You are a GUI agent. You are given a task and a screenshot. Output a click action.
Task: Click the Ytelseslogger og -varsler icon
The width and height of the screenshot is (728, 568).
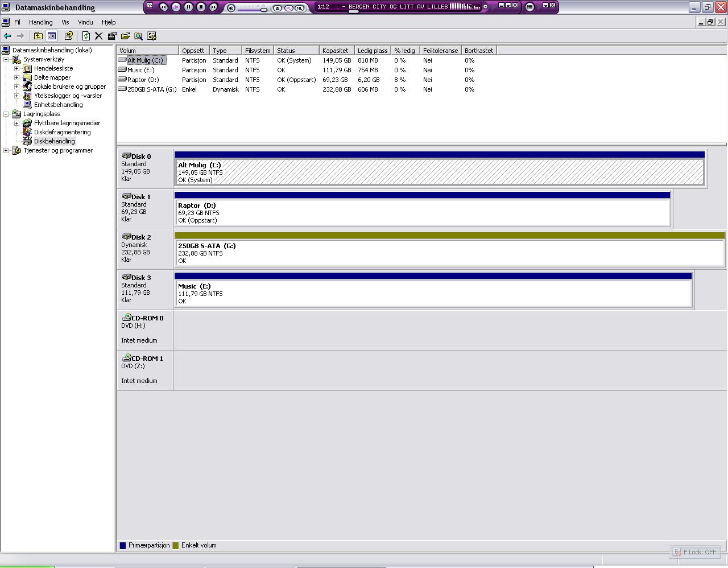pyautogui.click(x=27, y=96)
